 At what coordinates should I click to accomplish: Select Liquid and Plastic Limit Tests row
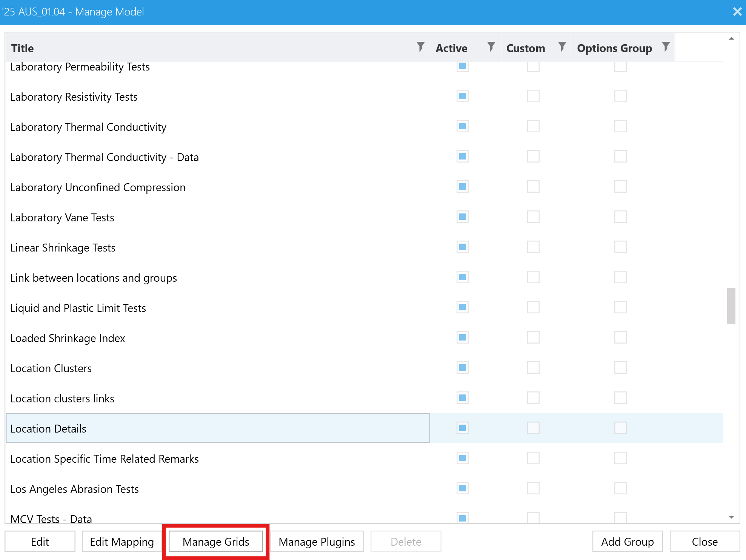coord(78,308)
